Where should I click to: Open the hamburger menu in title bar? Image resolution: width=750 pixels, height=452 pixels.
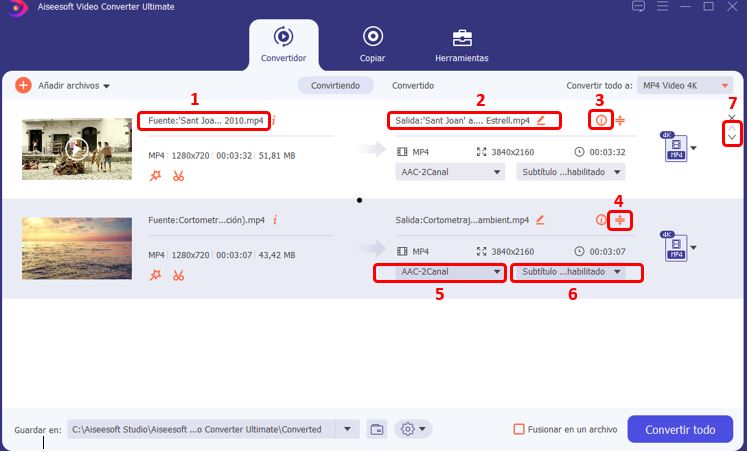click(x=662, y=6)
